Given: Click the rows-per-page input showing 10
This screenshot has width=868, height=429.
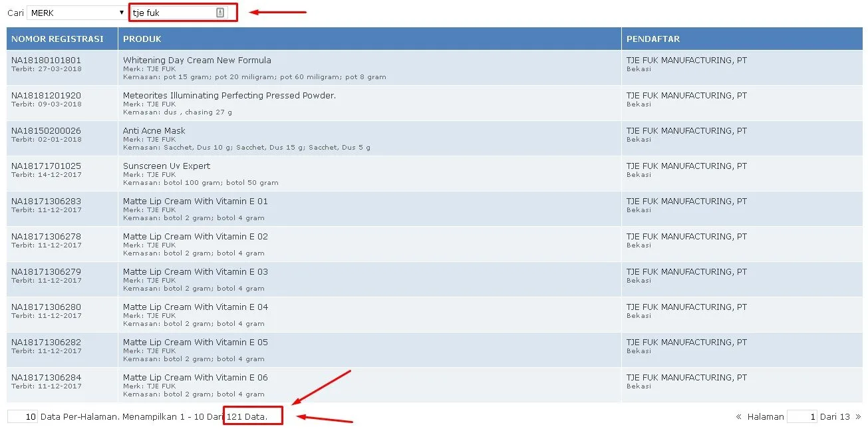Looking at the screenshot, I should tap(23, 417).
